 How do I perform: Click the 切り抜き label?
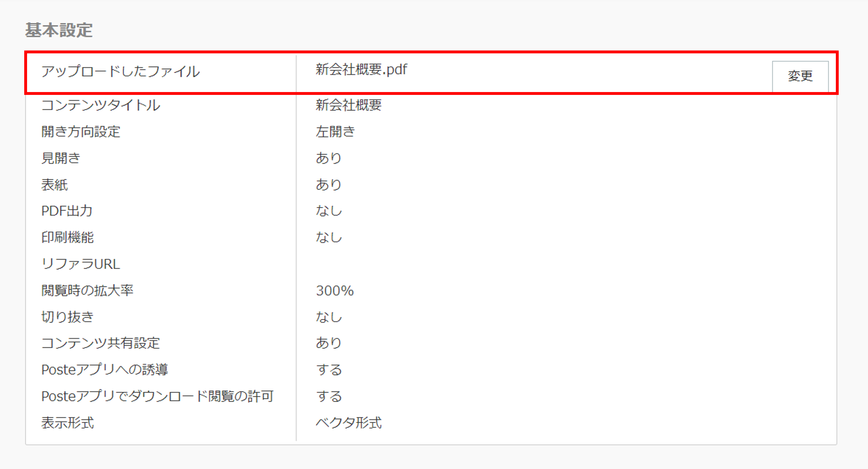click(x=67, y=317)
